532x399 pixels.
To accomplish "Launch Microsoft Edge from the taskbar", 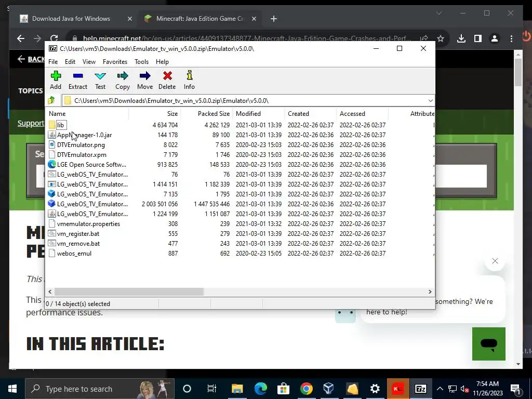I will tap(261, 389).
